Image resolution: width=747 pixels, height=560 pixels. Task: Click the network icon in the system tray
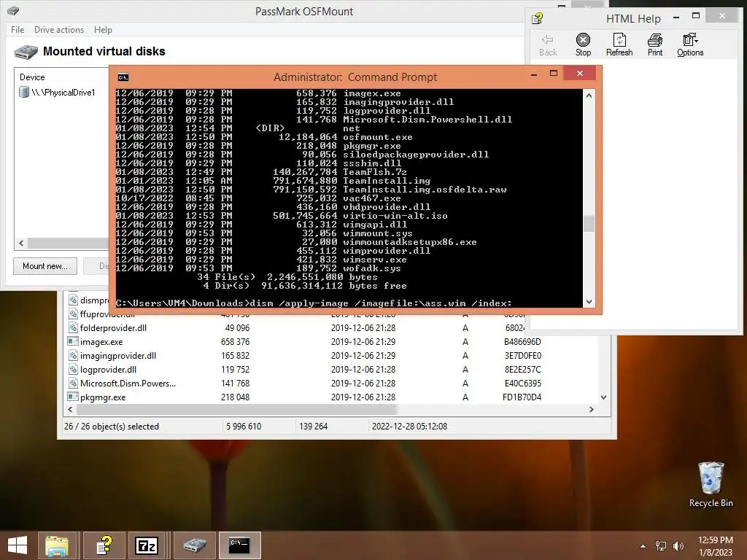pyautogui.click(x=661, y=545)
